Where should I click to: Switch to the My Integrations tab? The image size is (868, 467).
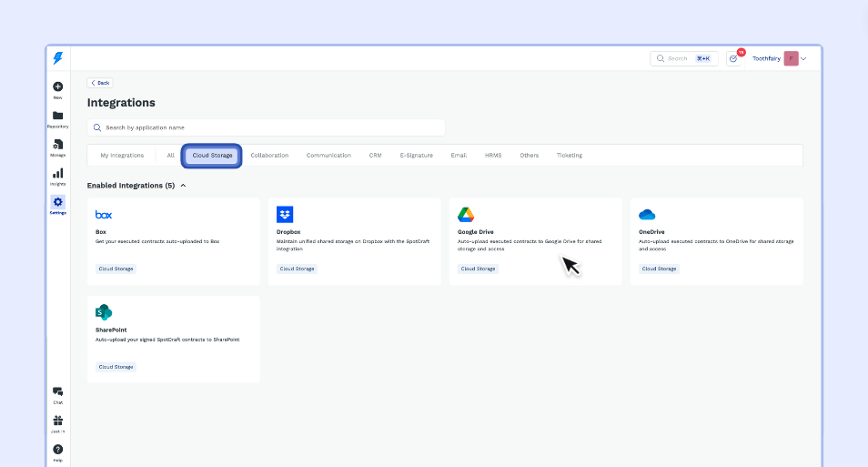coord(122,156)
